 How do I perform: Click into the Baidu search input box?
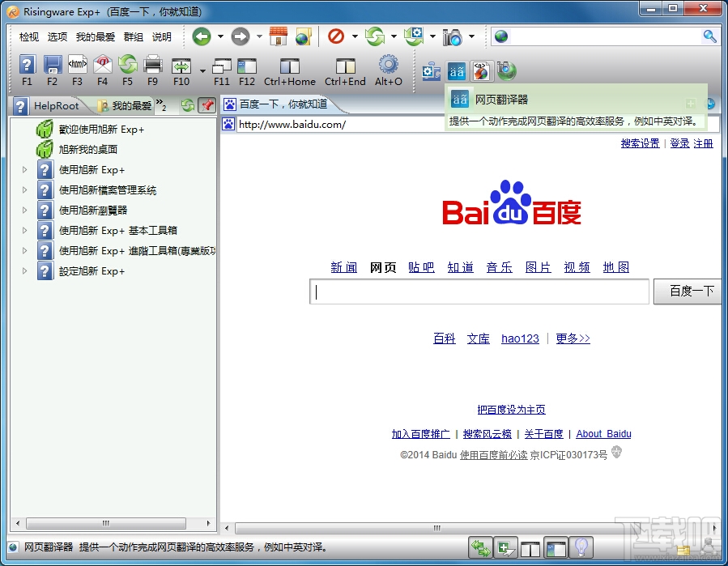pyautogui.click(x=479, y=292)
